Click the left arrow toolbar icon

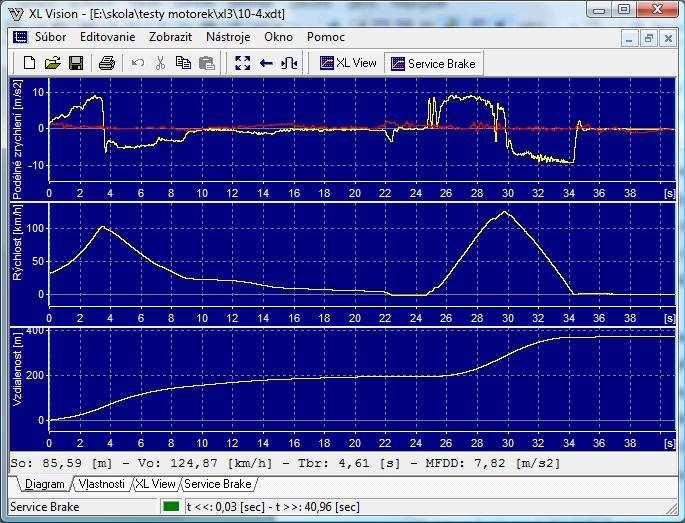(x=266, y=64)
